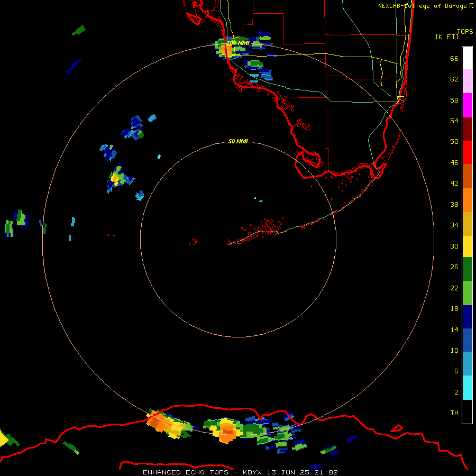Click the 58 scale value

click(454, 100)
